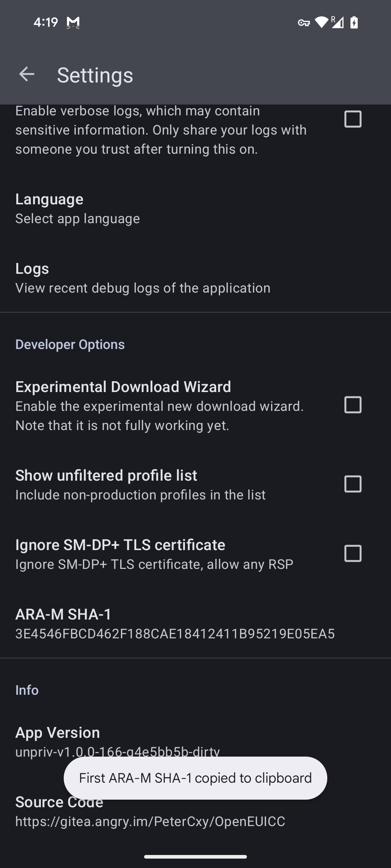The height and width of the screenshot is (868, 391).
Task: Enable Experimental Download Wizard checkbox
Action: (353, 405)
